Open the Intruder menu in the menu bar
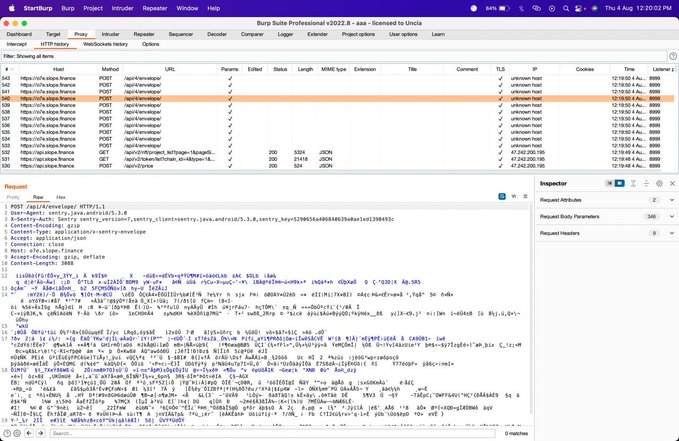The image size is (679, 441). pos(123,8)
